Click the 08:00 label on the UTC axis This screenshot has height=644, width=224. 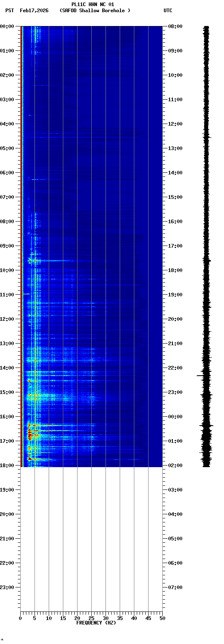pos(175,26)
